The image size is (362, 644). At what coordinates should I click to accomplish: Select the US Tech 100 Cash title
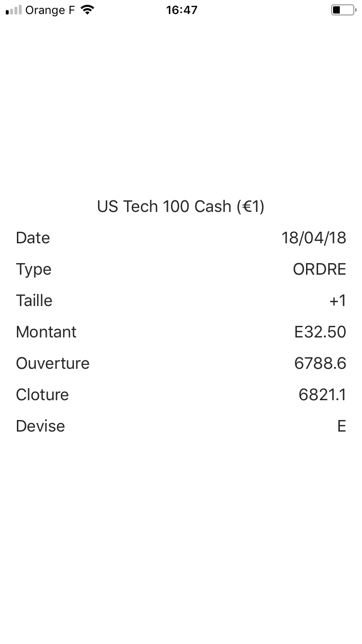[181, 207]
